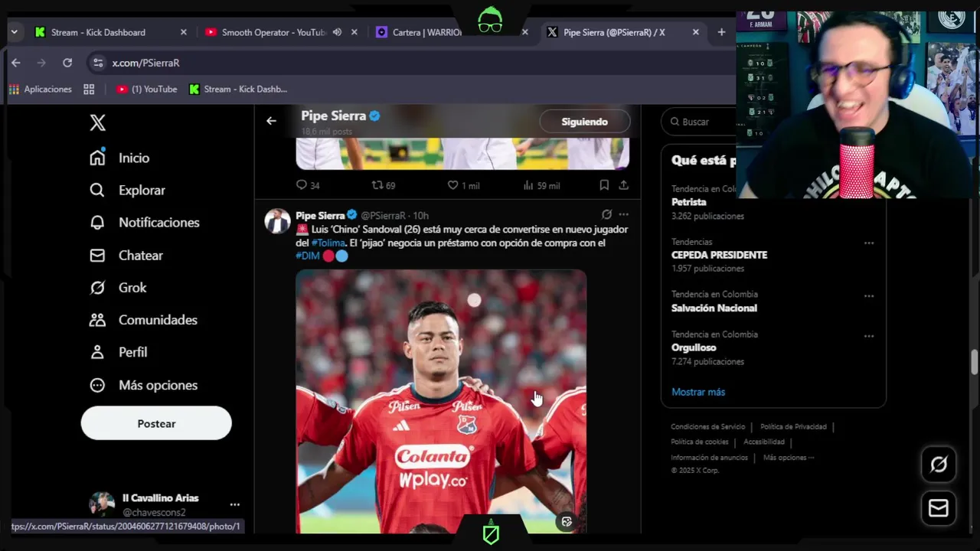This screenshot has height=551, width=980.
Task: Switch to Stream - Kick Dashboard tab
Action: point(111,32)
